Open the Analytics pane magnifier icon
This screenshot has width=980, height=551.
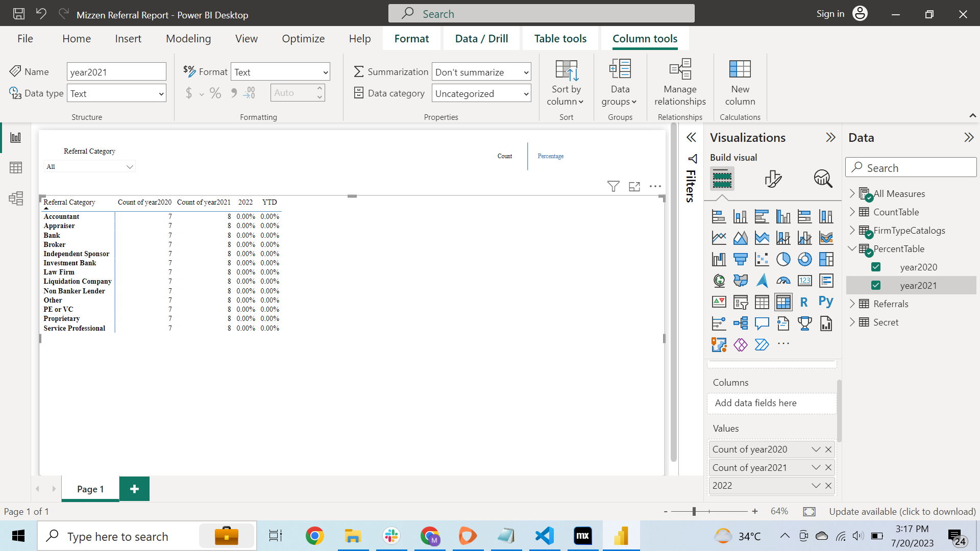point(823,179)
